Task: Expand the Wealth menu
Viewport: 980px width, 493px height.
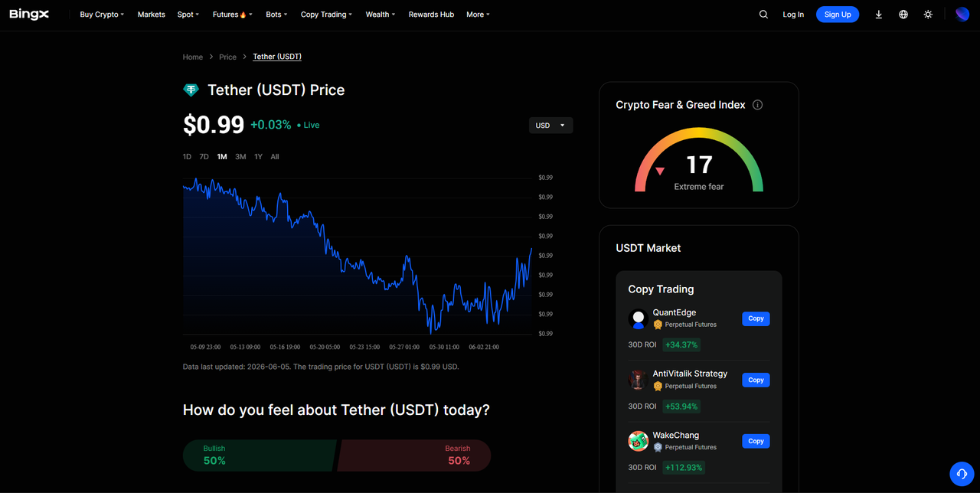Action: [381, 15]
